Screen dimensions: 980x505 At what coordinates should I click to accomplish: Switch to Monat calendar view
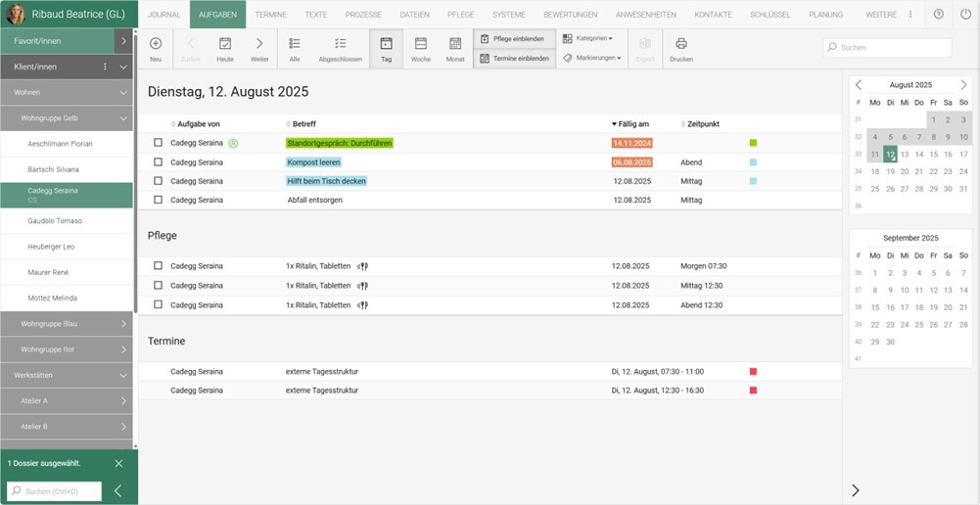click(x=455, y=49)
